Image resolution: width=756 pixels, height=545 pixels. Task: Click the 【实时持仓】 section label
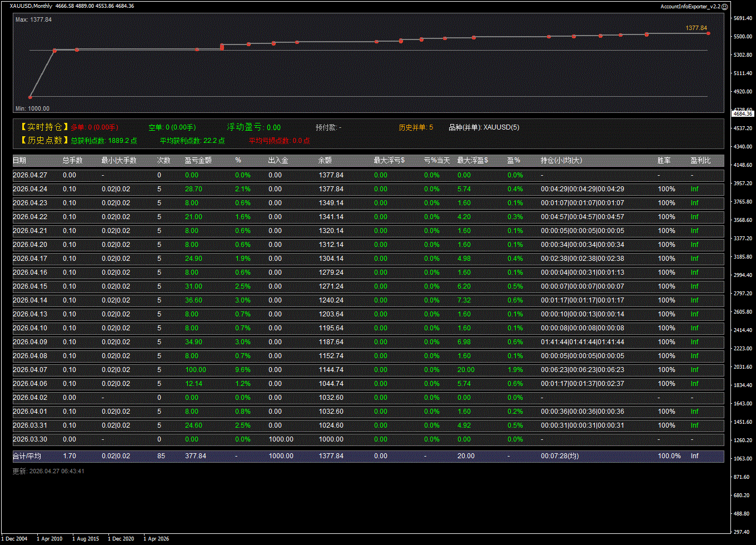[x=44, y=127]
